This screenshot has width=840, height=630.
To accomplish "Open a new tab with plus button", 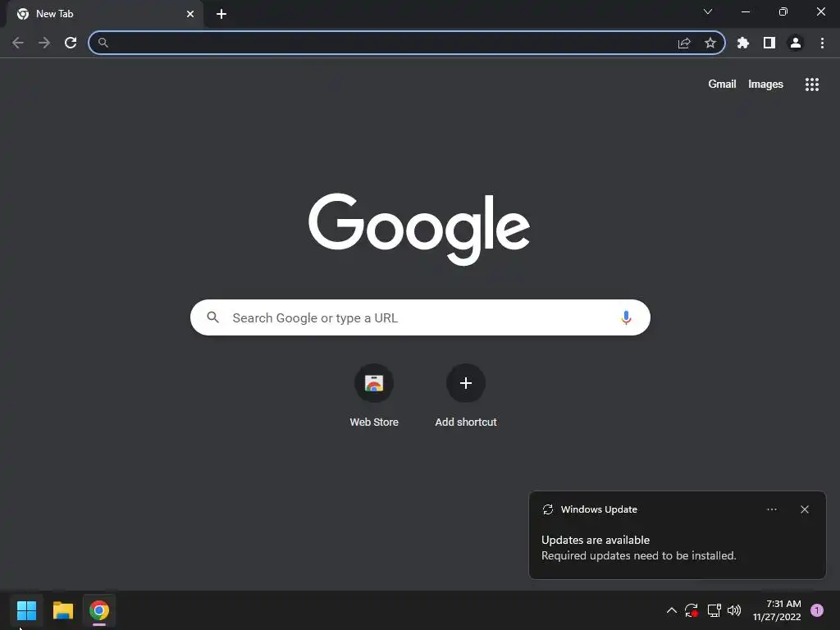I will click(x=221, y=14).
